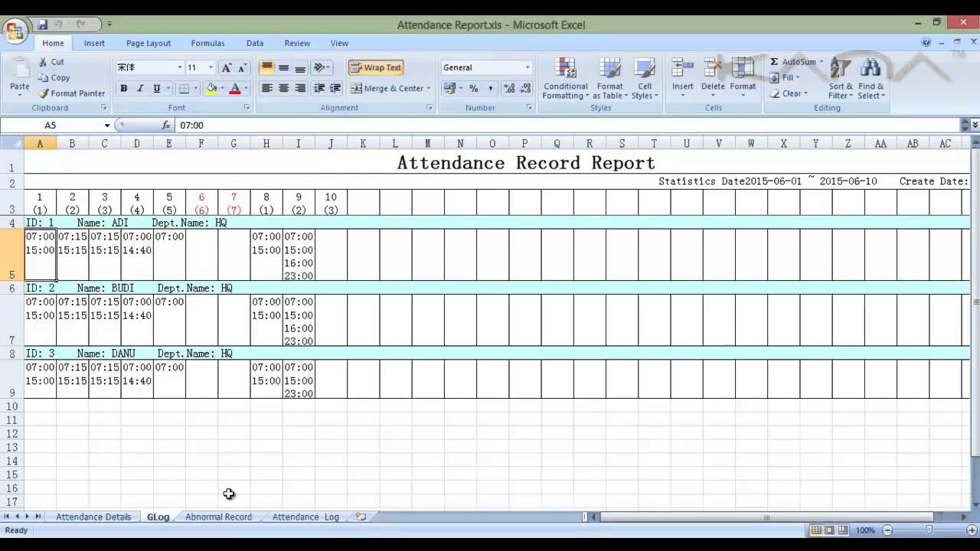Click the Insert Function fx button
The width and height of the screenshot is (980, 551).
(166, 126)
